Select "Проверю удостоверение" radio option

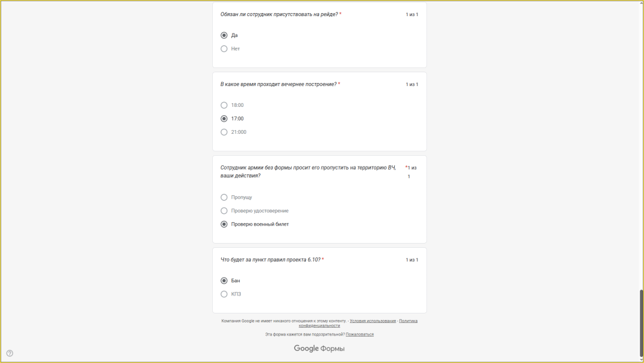pos(224,211)
